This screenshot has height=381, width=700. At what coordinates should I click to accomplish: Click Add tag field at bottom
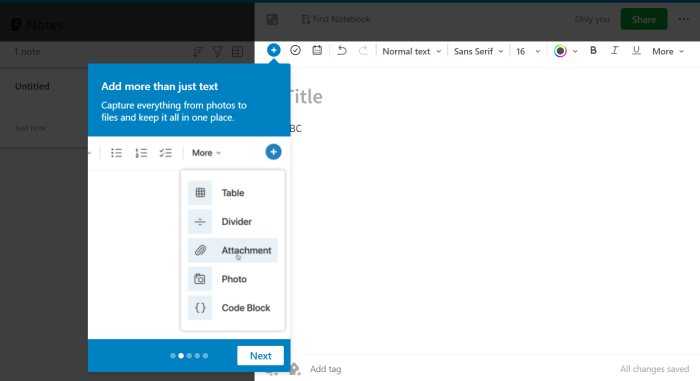click(325, 369)
